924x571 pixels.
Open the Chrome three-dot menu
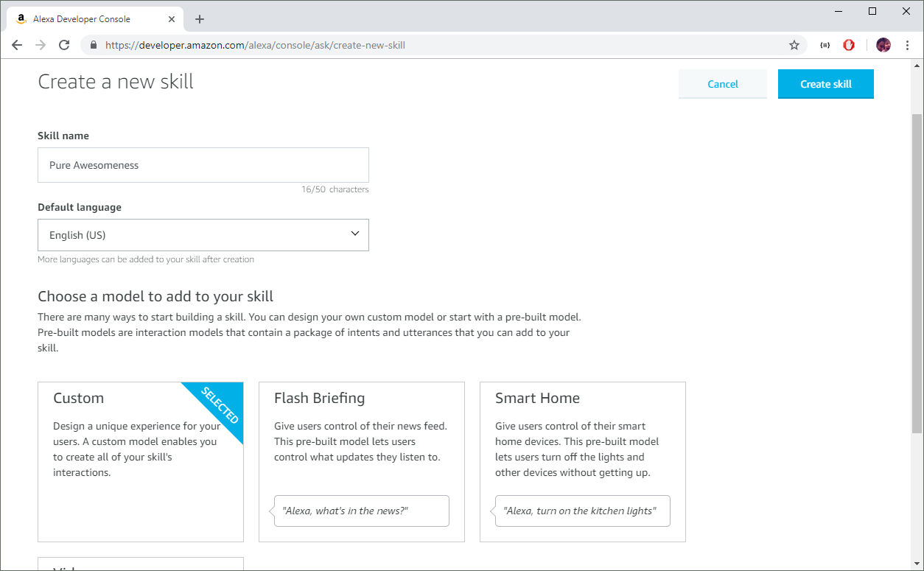pos(907,45)
